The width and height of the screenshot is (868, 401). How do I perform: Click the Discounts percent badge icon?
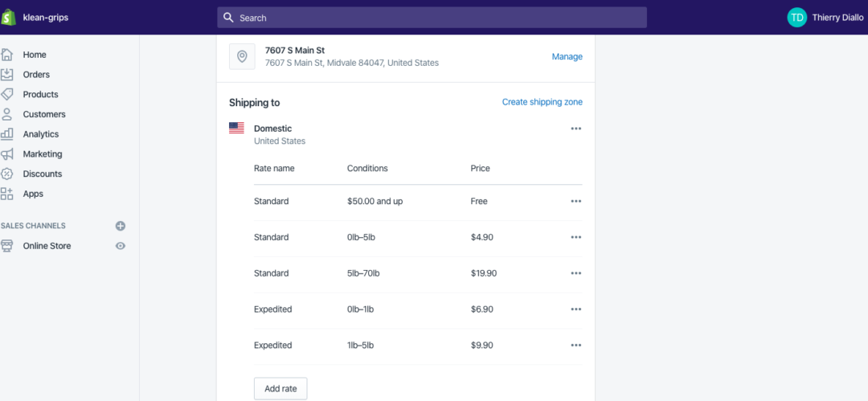pos(6,174)
